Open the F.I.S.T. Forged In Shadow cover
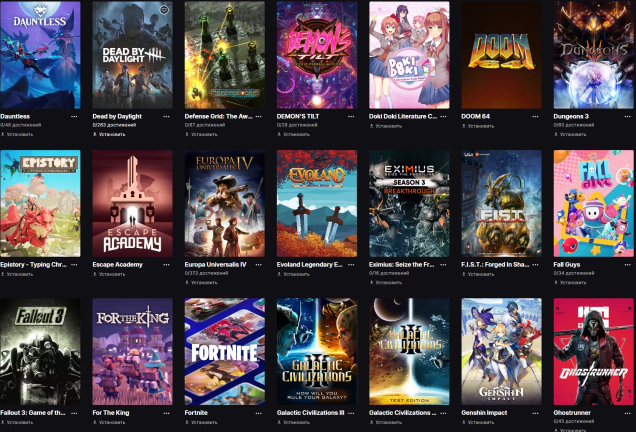The height and width of the screenshot is (432, 636). (x=501, y=203)
